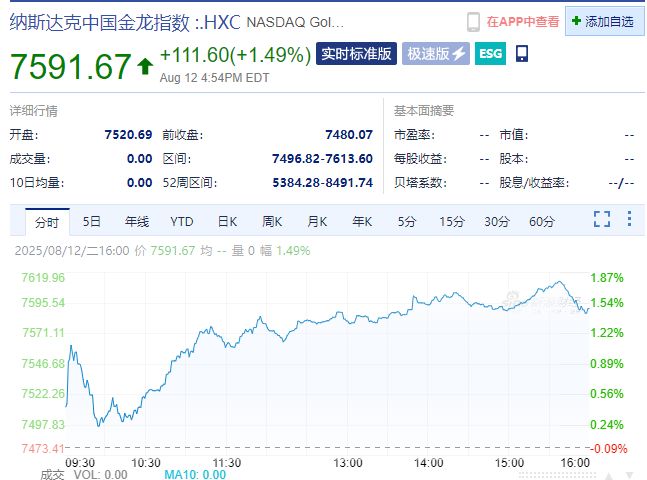Screen dimensions: 647x480
Task: Click the phone icon beside 在APP中查看
Action: click(473, 21)
